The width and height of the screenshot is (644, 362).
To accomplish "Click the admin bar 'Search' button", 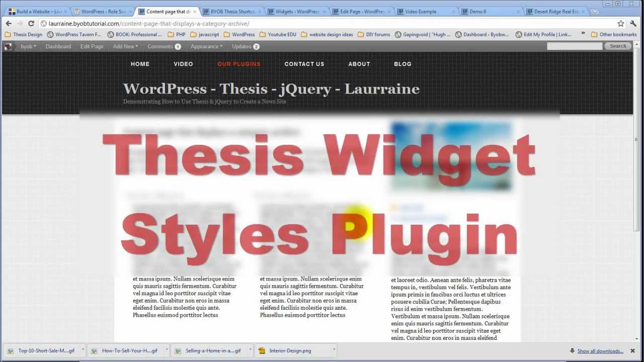I will point(618,46).
